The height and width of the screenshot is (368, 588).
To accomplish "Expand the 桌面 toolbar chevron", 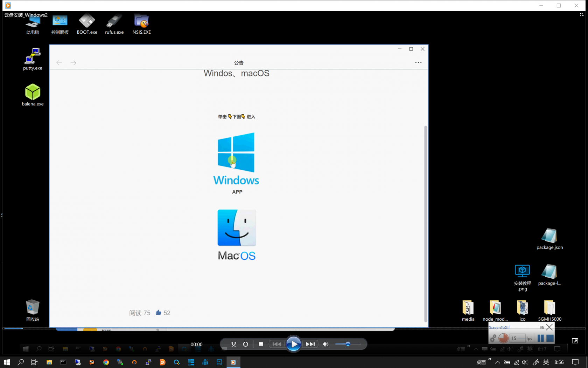I will tap(490, 359).
